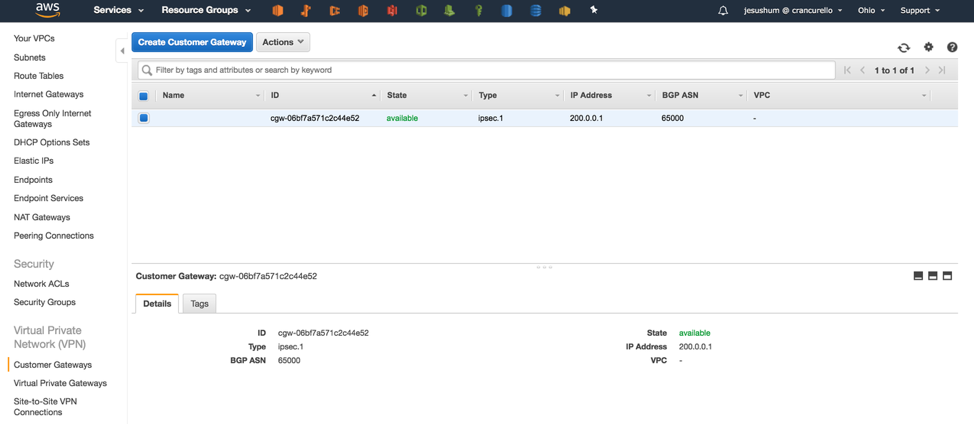Viewport: 974px width, 424px height.
Task: Open the notifications bell
Action: (723, 11)
